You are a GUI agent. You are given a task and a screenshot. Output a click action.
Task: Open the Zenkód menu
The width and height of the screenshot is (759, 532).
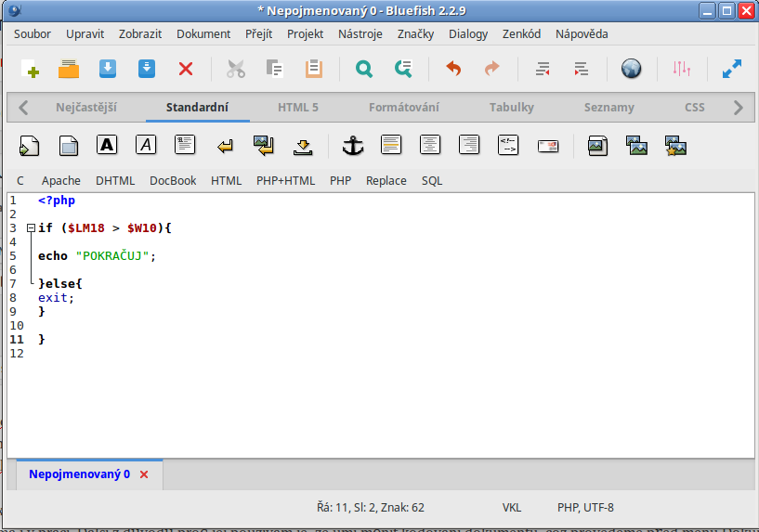click(x=521, y=33)
